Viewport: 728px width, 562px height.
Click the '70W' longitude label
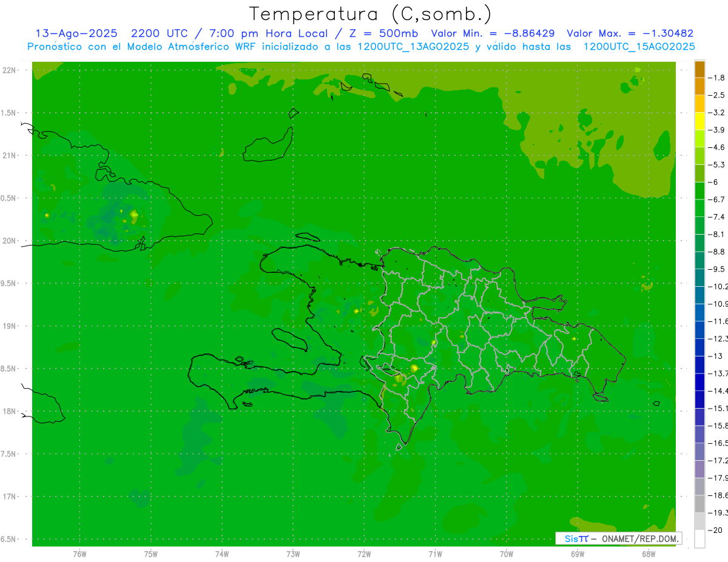pos(507,554)
